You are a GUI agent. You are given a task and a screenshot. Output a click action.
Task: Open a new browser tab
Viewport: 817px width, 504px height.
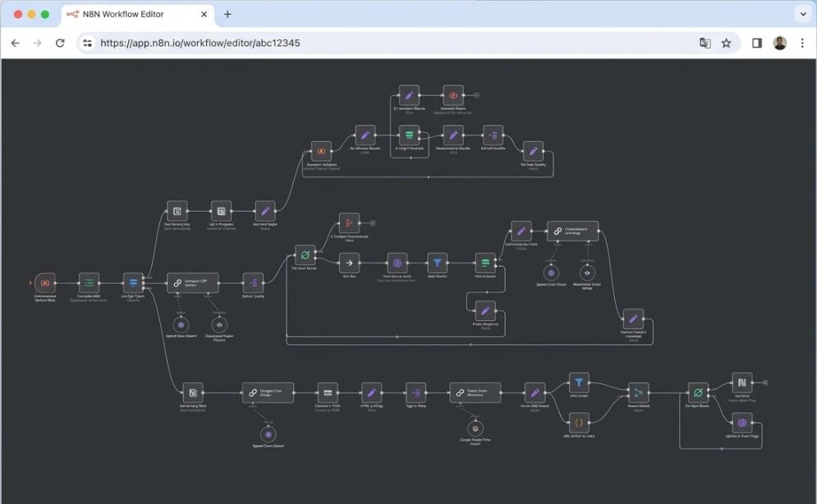227,14
